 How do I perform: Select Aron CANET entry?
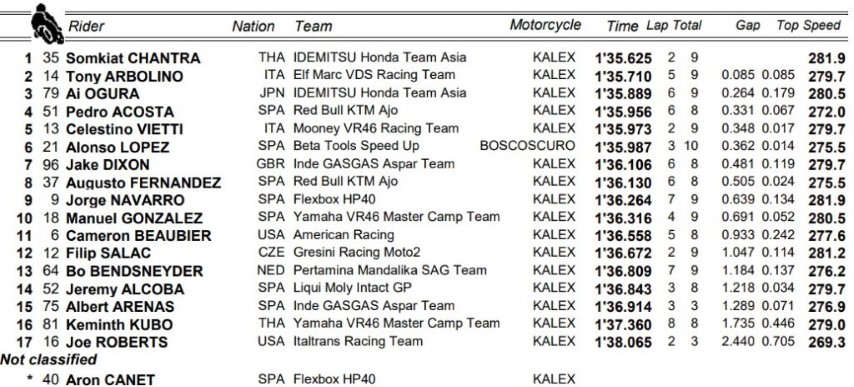tap(110, 379)
